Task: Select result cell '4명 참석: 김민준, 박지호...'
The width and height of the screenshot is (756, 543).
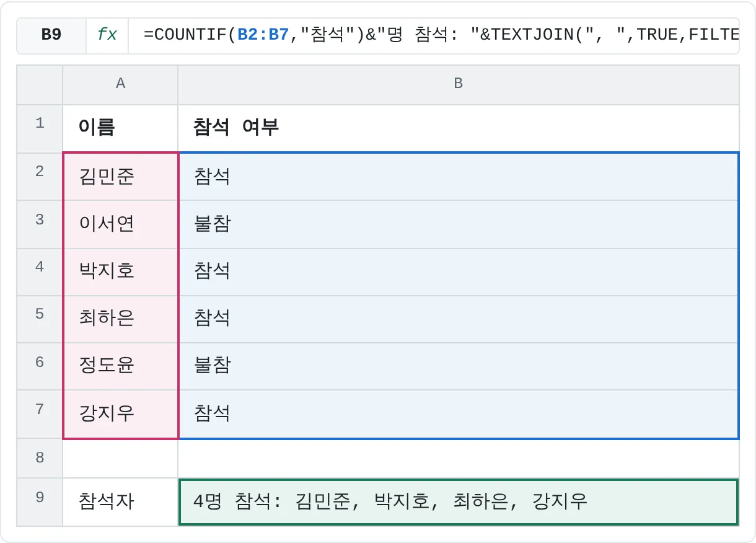Action: click(x=459, y=501)
